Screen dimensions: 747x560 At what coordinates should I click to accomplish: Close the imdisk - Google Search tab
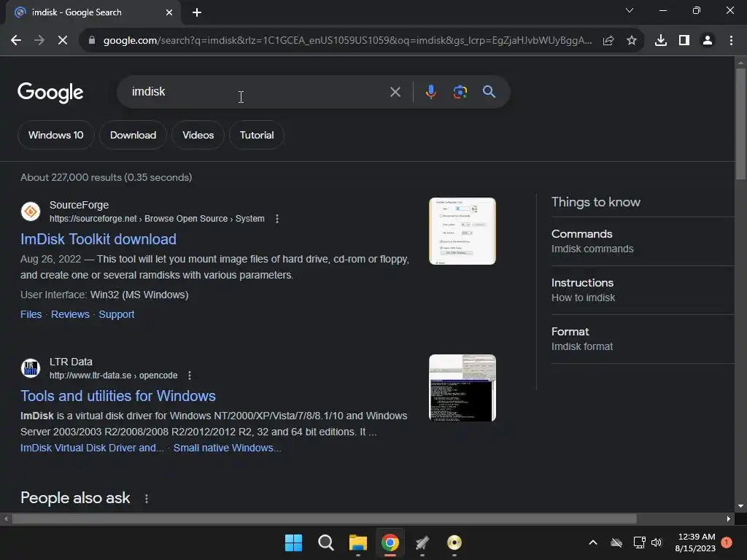(x=169, y=12)
